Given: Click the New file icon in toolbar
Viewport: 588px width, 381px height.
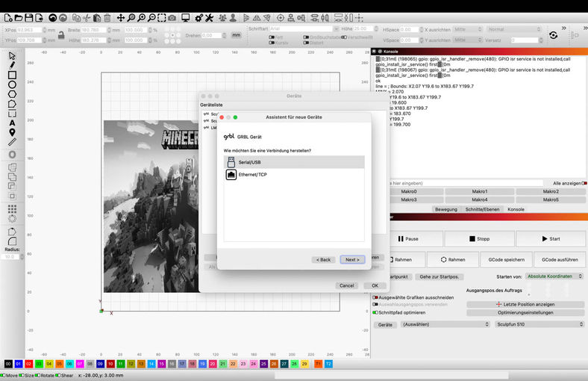Looking at the screenshot, I should 8,18.
